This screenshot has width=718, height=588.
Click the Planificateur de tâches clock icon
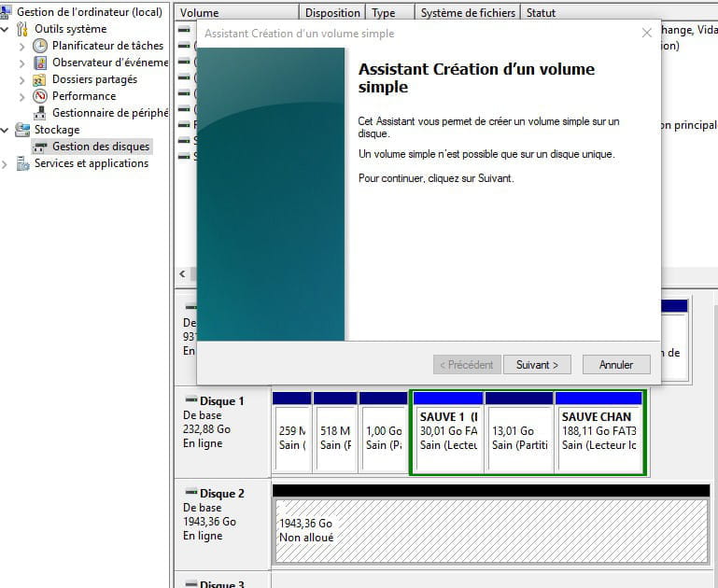(x=40, y=46)
